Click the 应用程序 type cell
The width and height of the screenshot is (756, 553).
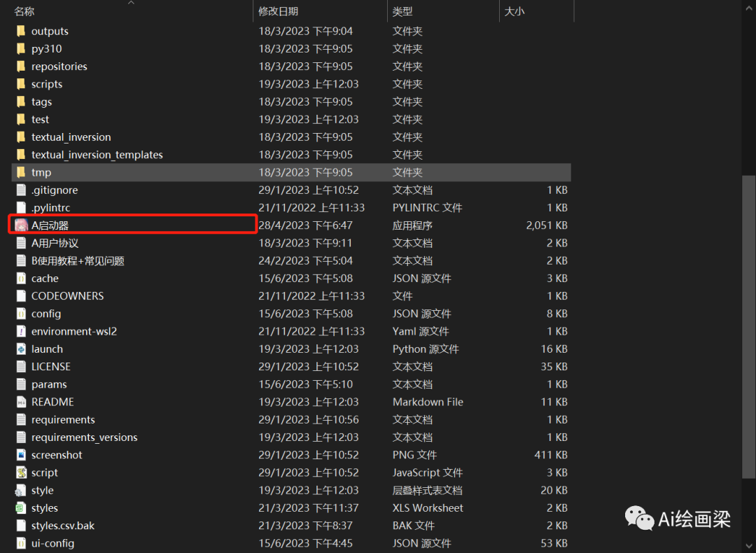[x=412, y=225]
